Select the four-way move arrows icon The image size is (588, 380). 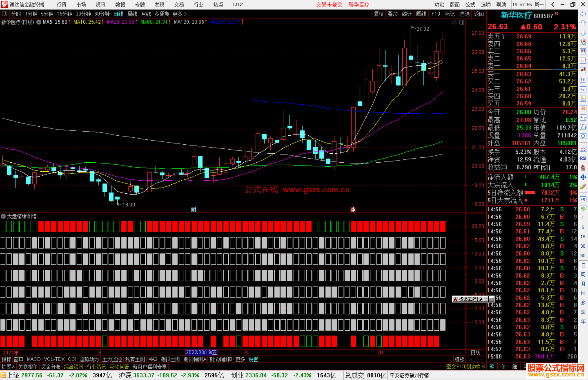(x=583, y=177)
